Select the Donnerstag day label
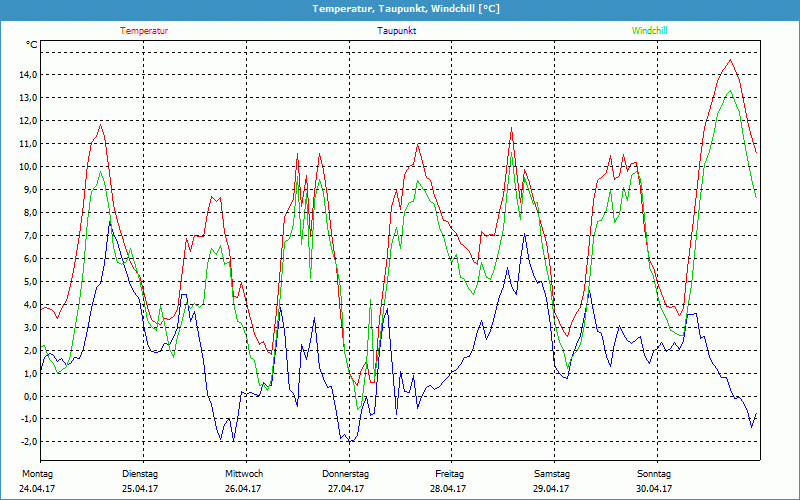Screen dimensions: 800x500 coord(345,474)
